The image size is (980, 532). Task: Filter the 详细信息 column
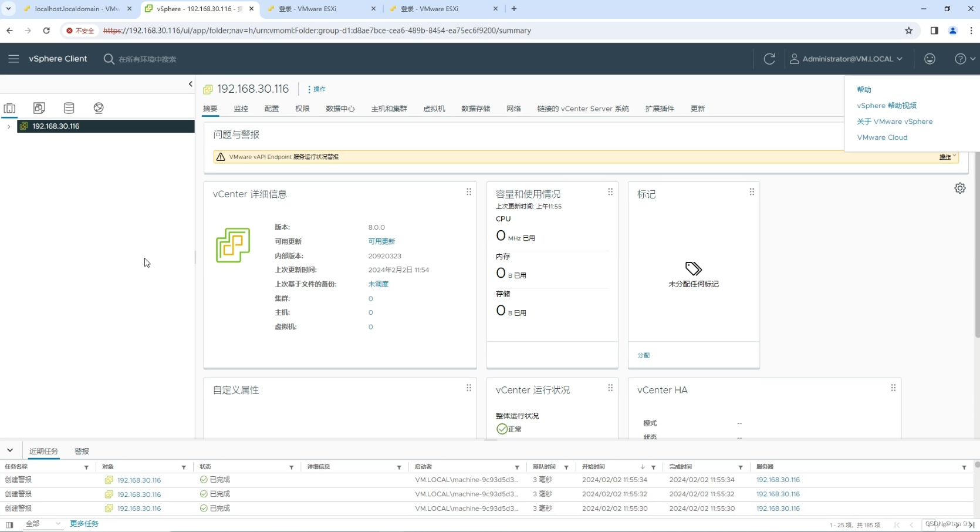399,467
